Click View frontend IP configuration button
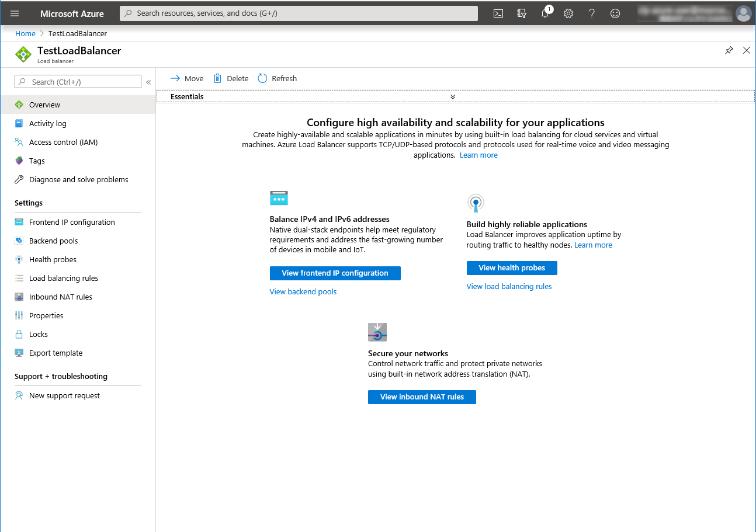The height and width of the screenshot is (532, 756). (x=335, y=273)
